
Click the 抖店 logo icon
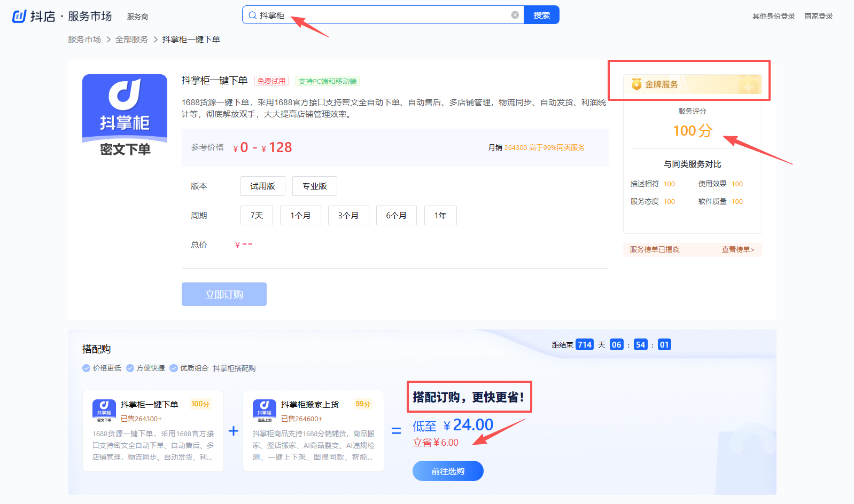click(x=19, y=16)
